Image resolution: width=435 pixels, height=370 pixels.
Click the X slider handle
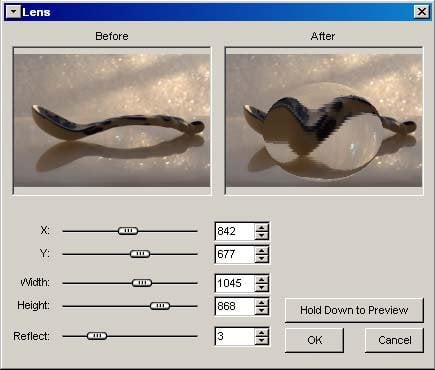(x=128, y=231)
